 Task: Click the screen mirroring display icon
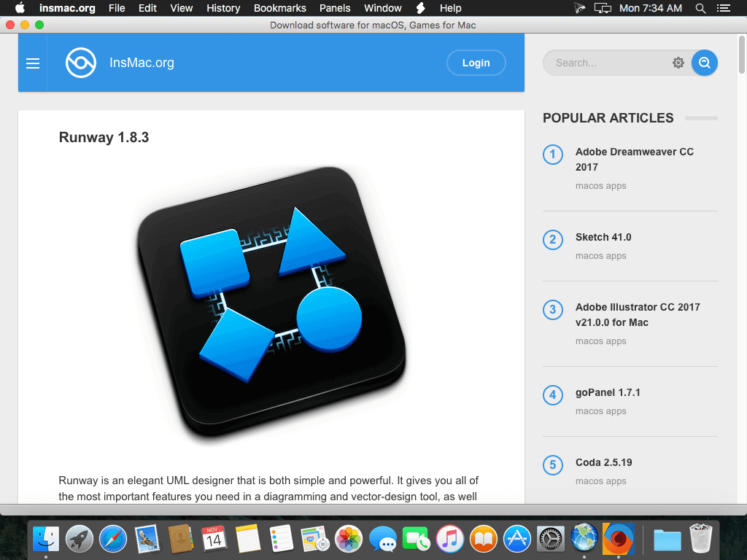coord(603,8)
